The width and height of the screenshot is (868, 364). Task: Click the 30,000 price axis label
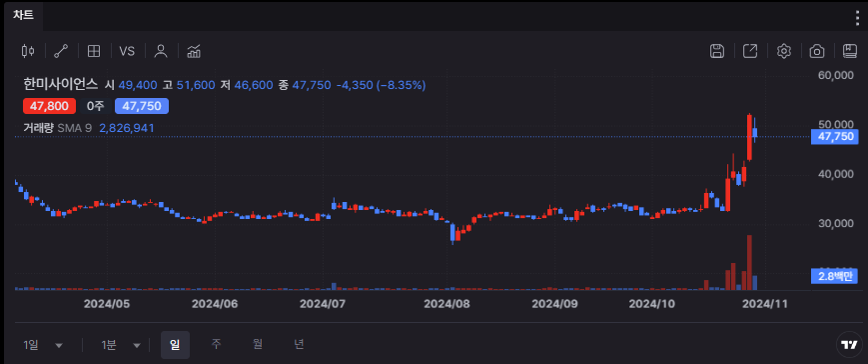(x=836, y=223)
